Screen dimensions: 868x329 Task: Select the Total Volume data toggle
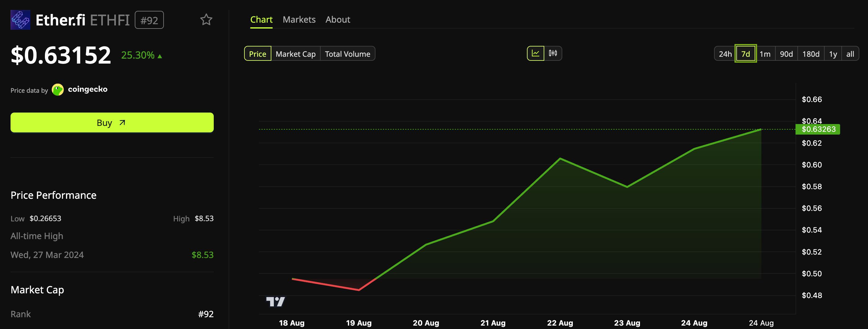click(347, 54)
